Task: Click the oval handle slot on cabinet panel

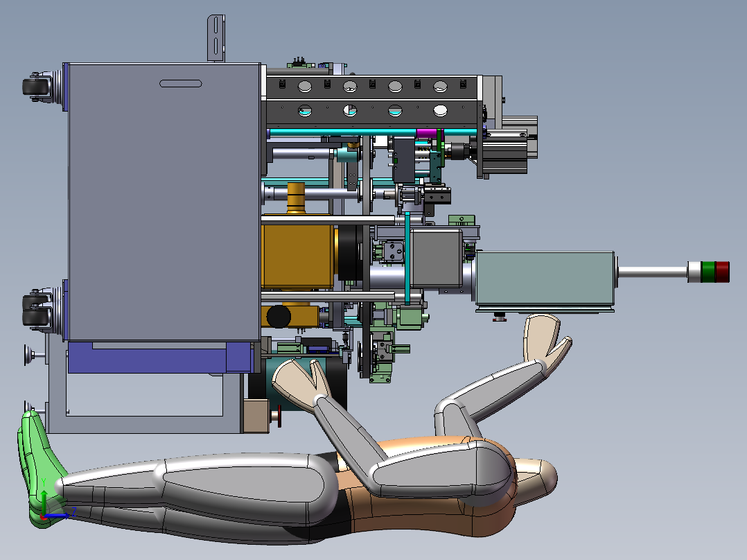Action: click(x=181, y=83)
